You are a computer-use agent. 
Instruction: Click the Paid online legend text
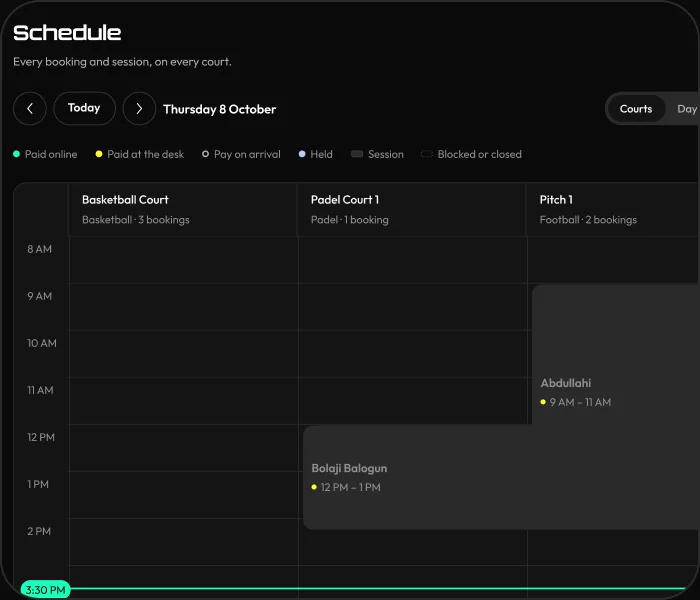(x=51, y=154)
